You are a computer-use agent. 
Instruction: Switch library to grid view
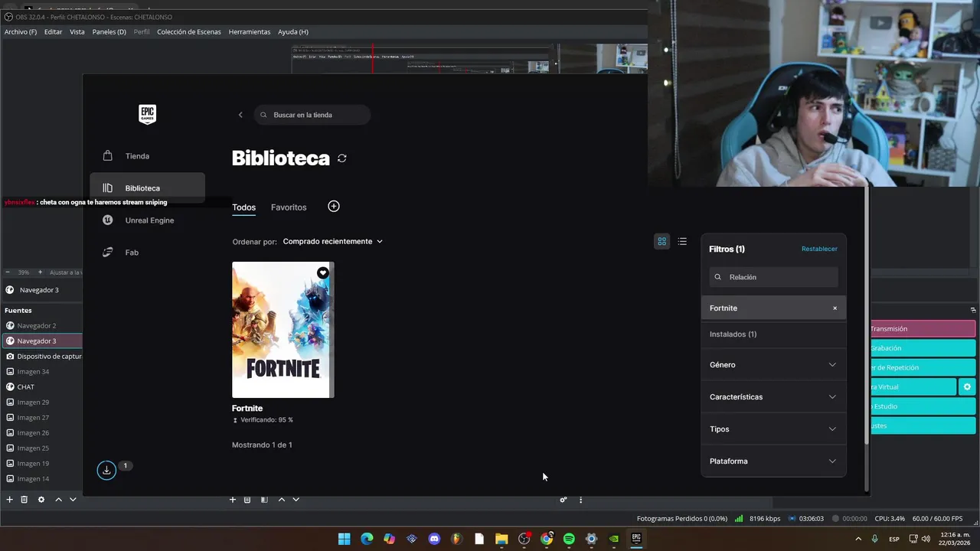(x=662, y=241)
